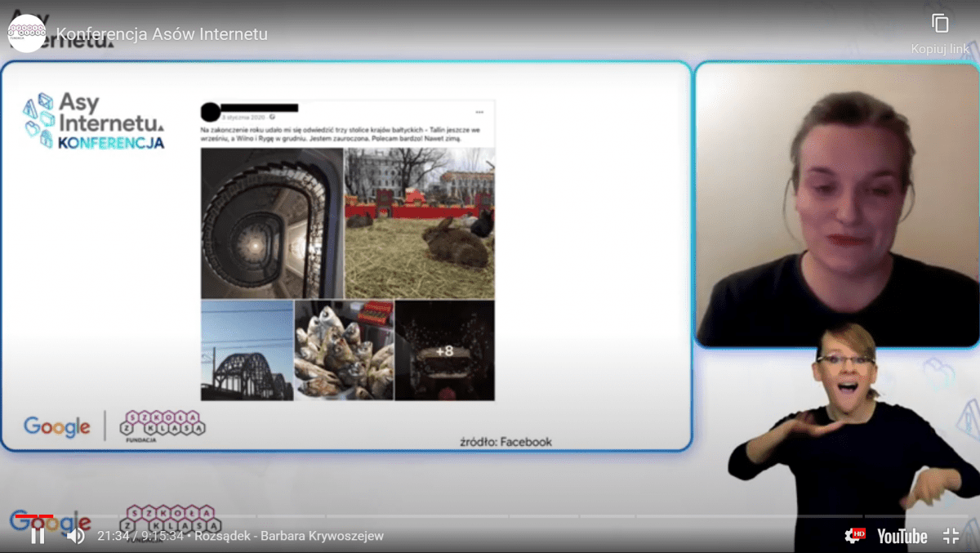The width and height of the screenshot is (980, 553).
Task: Open the video title Konferencja Asów Internetu
Action: point(162,34)
